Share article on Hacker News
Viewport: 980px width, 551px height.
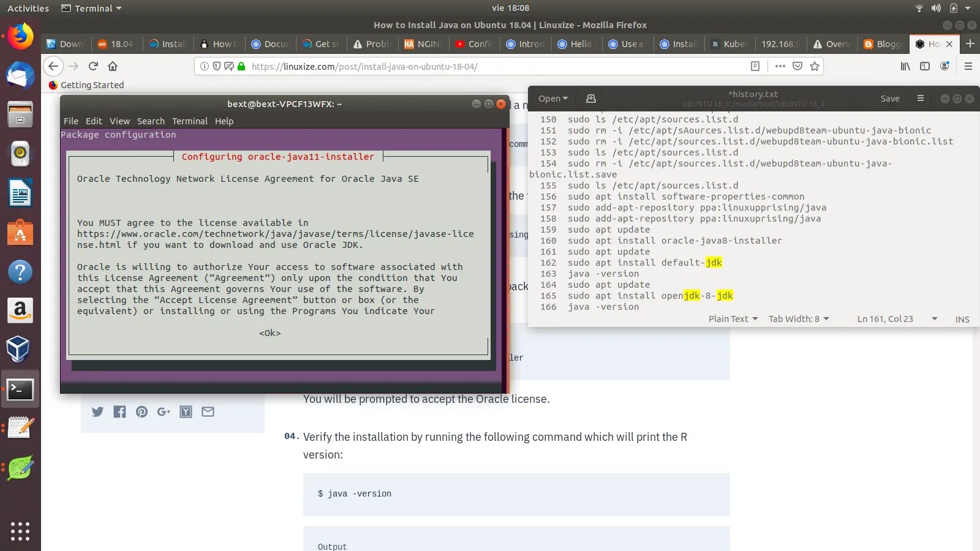(x=186, y=412)
